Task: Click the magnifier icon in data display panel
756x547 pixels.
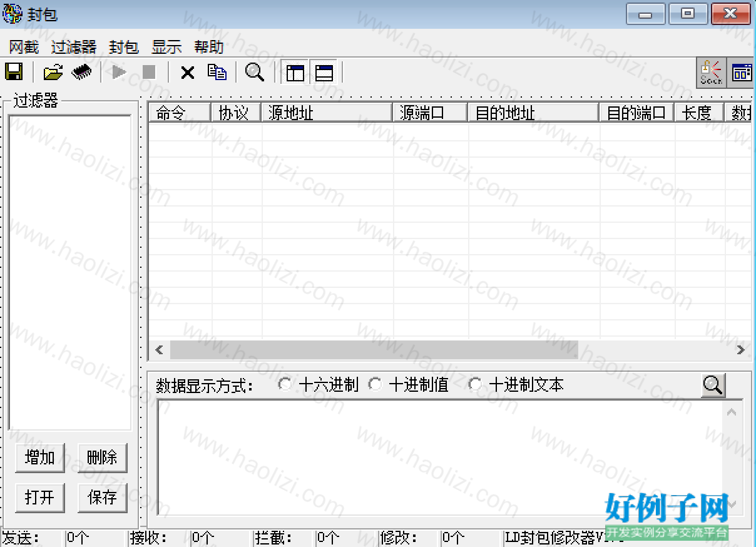Action: point(713,385)
